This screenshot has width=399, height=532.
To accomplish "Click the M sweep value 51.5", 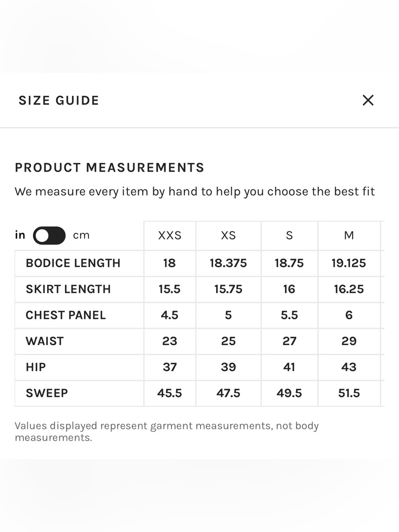I will click(x=349, y=393).
